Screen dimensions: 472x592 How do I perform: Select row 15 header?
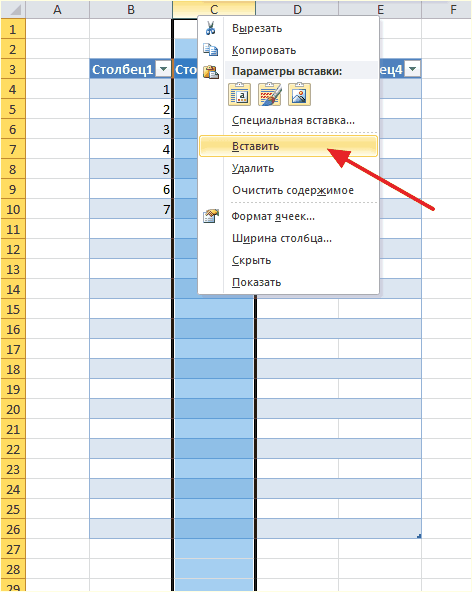13,309
